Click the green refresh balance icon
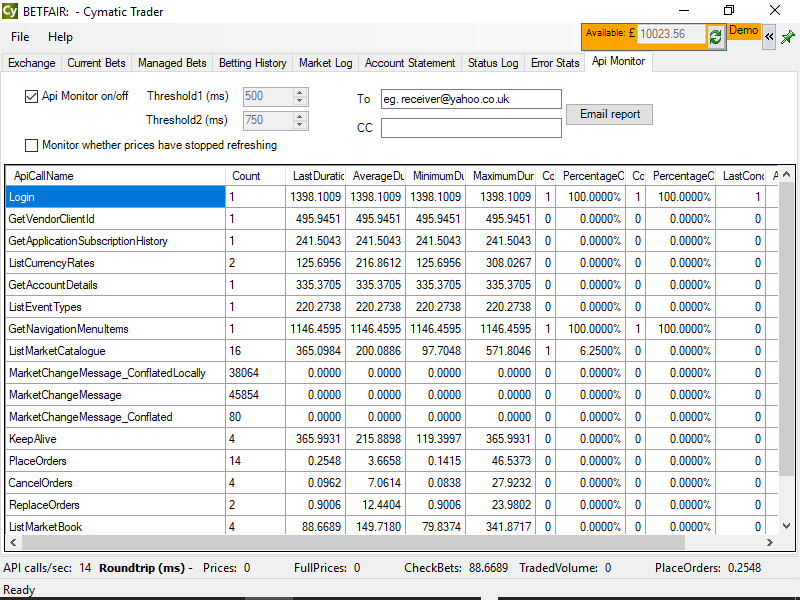Screen dimensions: 800x600 [x=715, y=36]
